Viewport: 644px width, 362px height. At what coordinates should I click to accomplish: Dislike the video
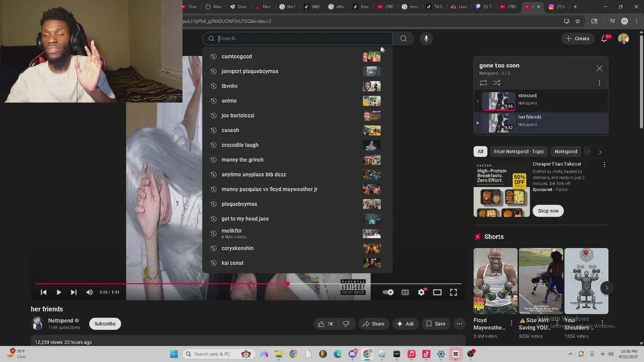(346, 324)
